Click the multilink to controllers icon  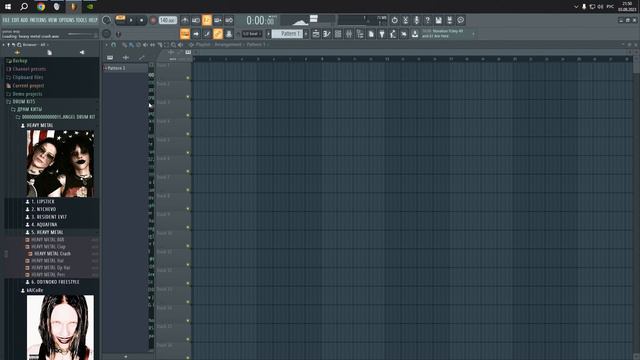(x=229, y=34)
